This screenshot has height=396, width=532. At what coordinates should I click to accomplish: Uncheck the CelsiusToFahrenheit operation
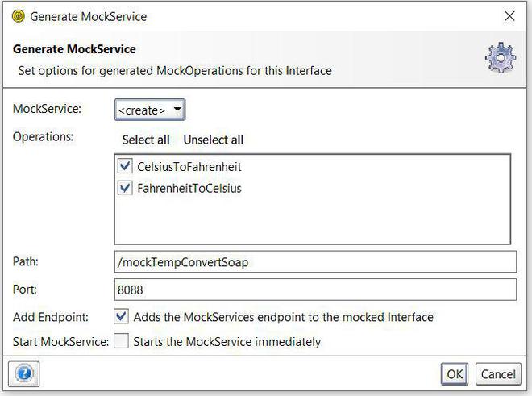pyautogui.click(x=125, y=167)
